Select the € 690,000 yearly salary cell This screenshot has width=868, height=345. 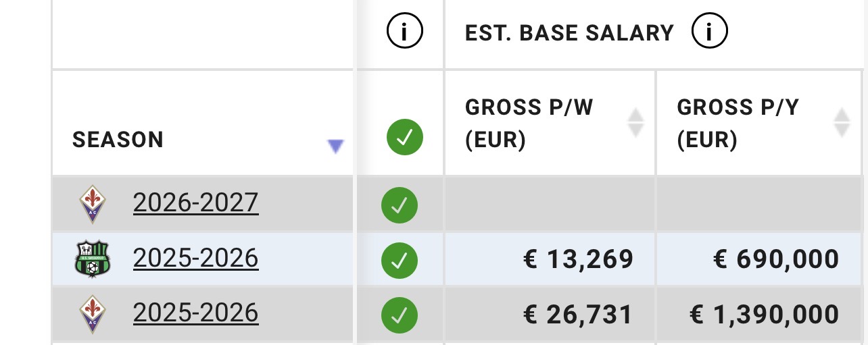pyautogui.click(x=776, y=259)
